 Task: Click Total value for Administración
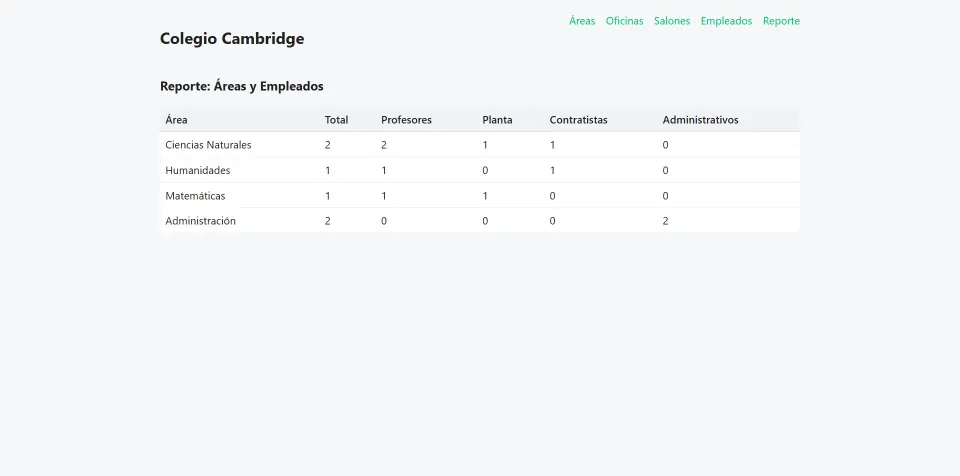click(x=328, y=221)
